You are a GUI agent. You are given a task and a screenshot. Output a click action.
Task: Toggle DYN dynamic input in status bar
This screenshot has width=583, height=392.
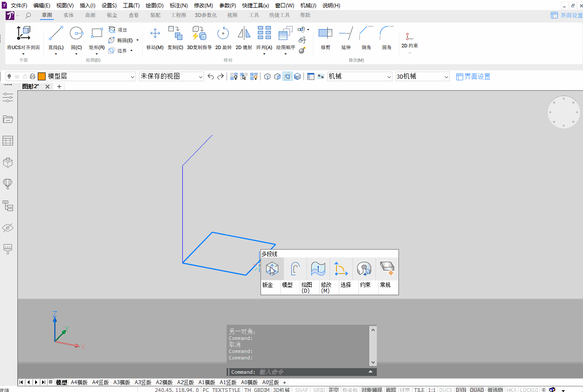click(x=461, y=389)
